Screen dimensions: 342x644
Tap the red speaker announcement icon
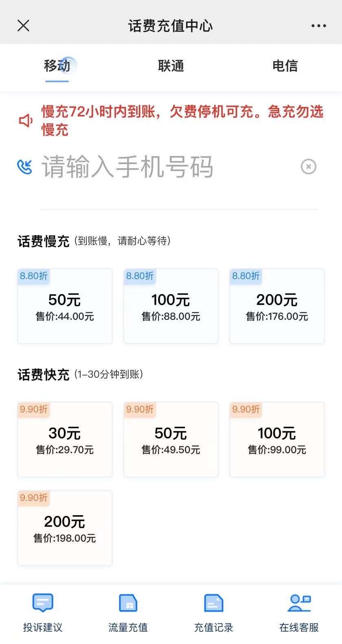(26, 121)
